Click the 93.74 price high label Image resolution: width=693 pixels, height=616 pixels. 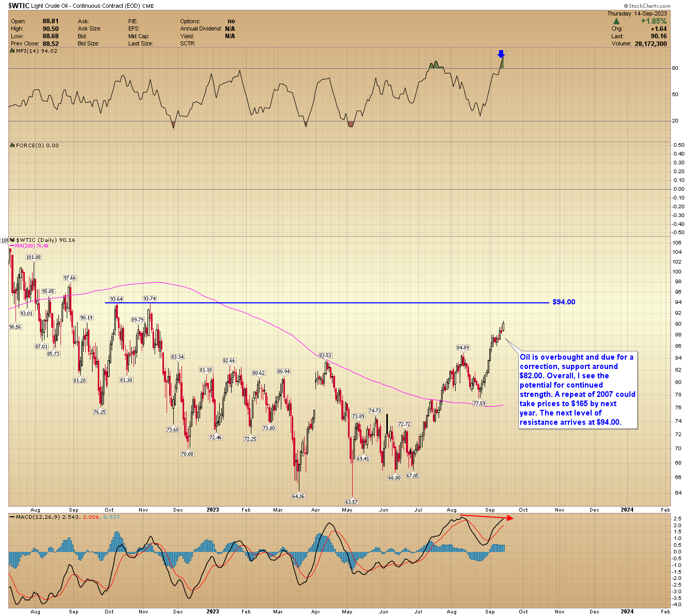(x=149, y=299)
